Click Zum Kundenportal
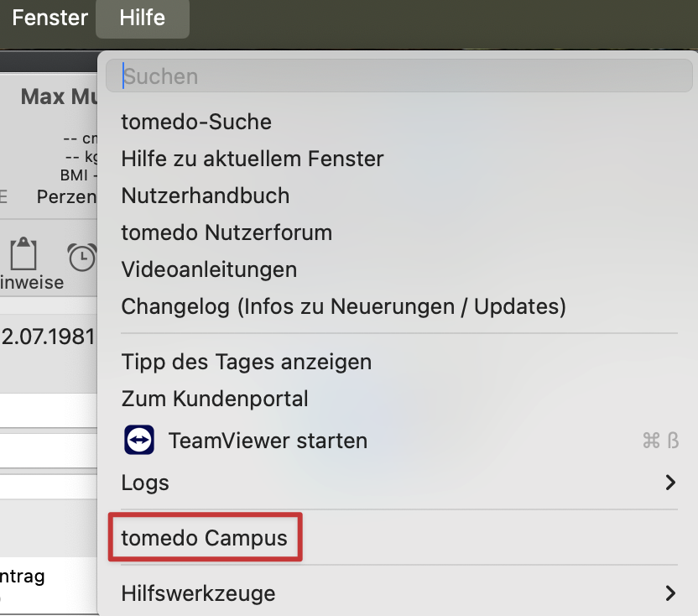The image size is (698, 616). [215, 399]
